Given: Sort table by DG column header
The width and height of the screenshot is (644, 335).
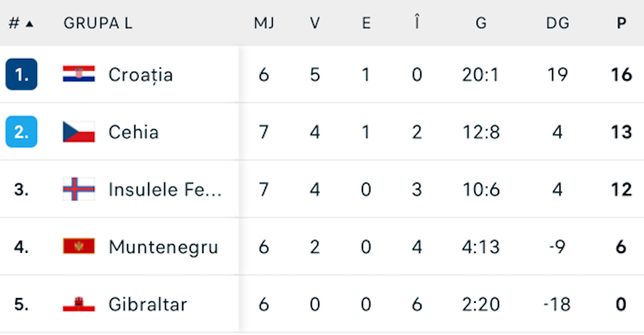Looking at the screenshot, I should [x=557, y=23].
